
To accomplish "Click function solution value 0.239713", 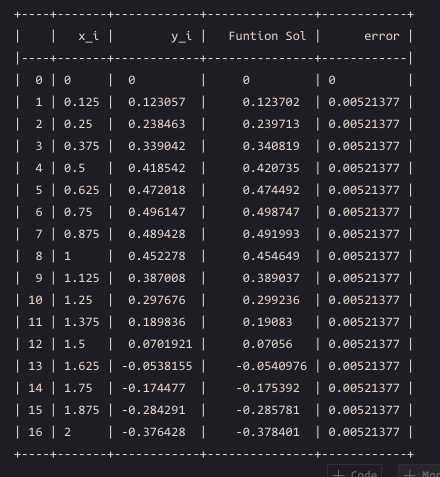I will pos(271,124).
